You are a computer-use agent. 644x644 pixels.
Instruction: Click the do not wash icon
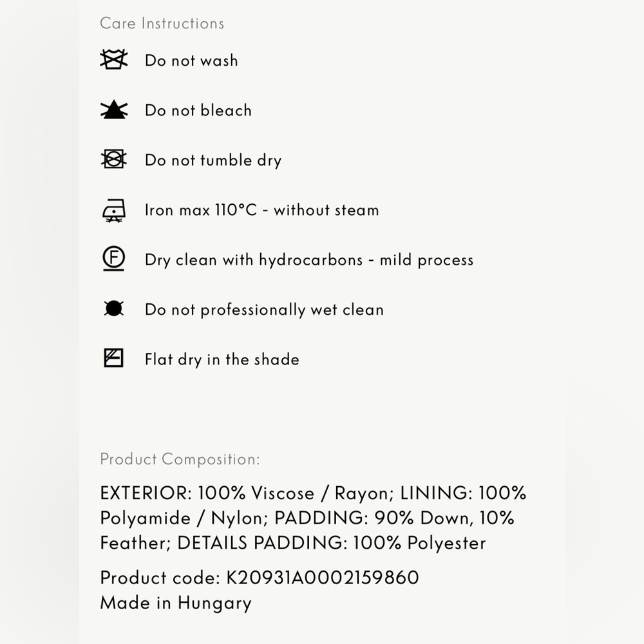pyautogui.click(x=114, y=59)
